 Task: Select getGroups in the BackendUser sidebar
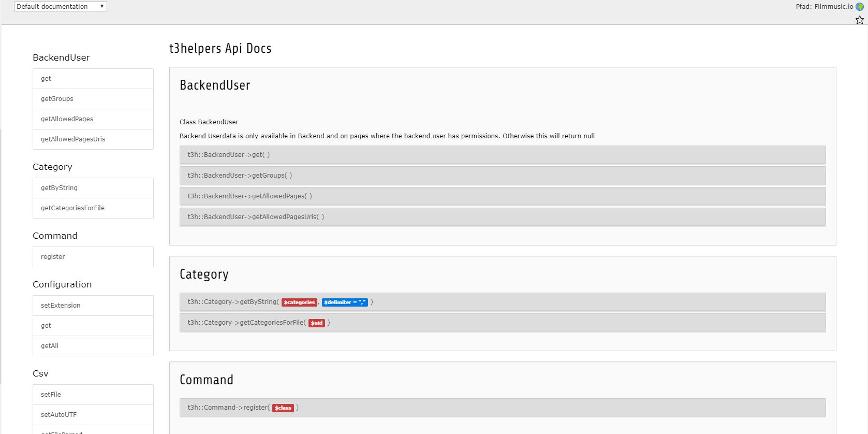click(93, 99)
